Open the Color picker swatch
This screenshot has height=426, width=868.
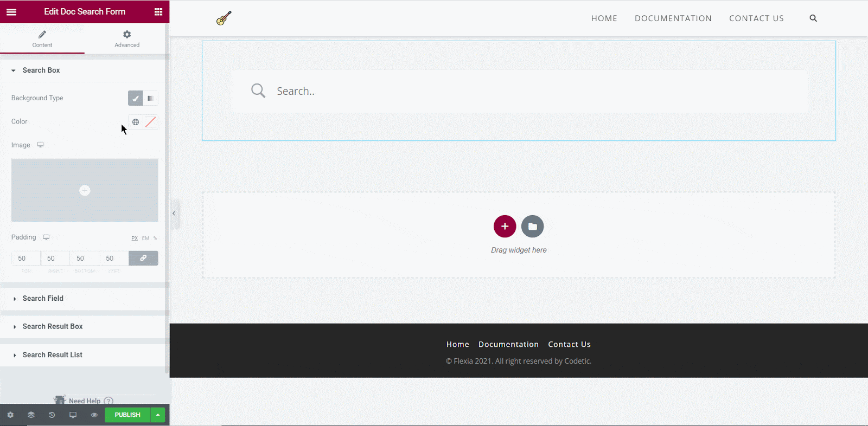coord(151,122)
